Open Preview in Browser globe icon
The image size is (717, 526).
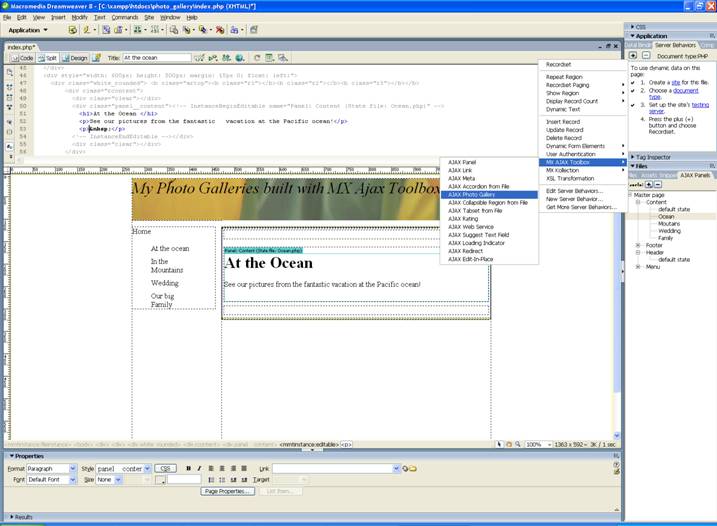[240, 58]
